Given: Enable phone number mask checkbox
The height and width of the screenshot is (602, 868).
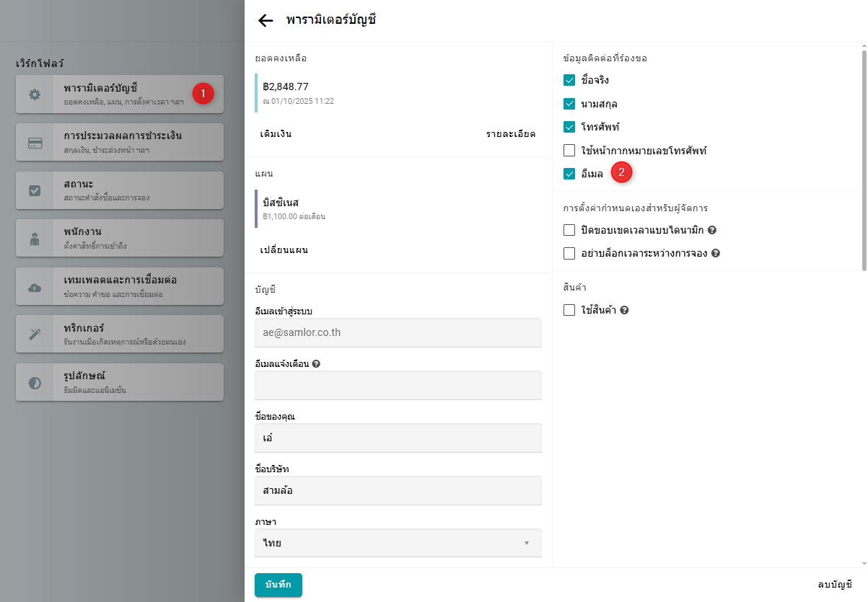Looking at the screenshot, I should point(569,151).
